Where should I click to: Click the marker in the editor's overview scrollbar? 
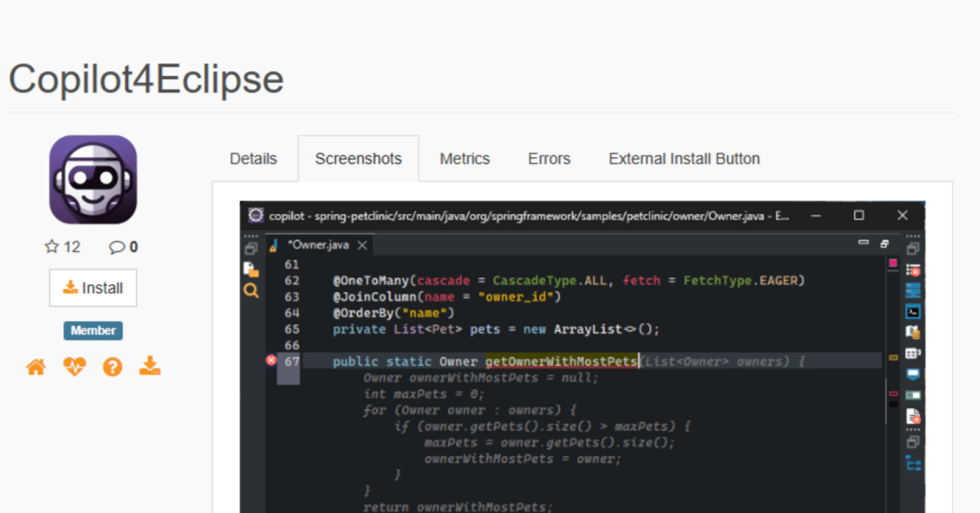pos(893,263)
